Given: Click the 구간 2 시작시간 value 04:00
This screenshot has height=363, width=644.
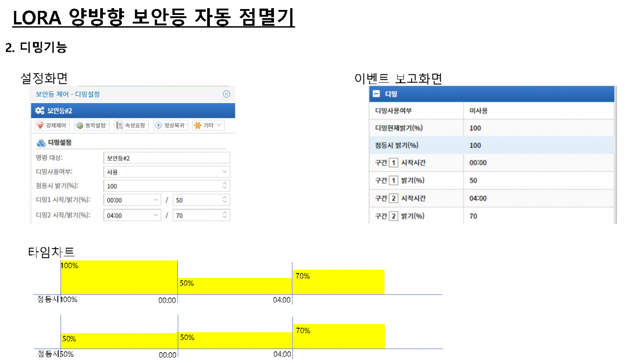Looking at the screenshot, I should tap(478, 198).
